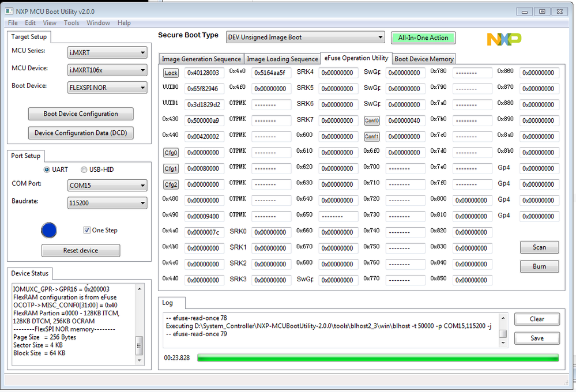Viewport: 576px width, 392px height.
Task: Click the Burn button
Action: point(539,266)
